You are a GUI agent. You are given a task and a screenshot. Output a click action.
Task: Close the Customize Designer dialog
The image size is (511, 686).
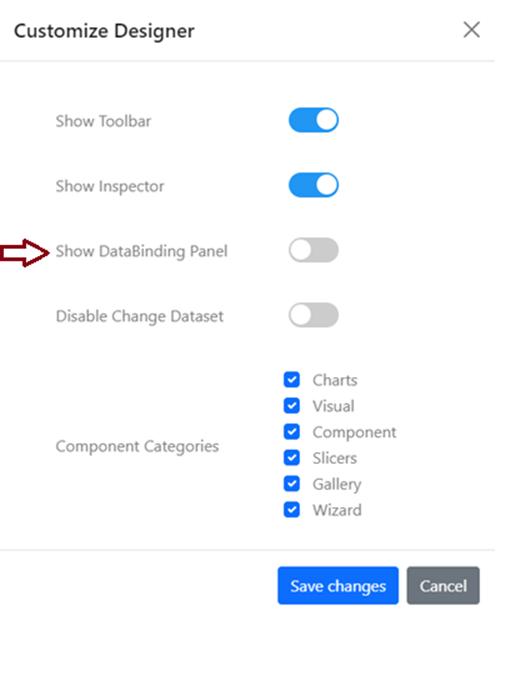pyautogui.click(x=472, y=30)
